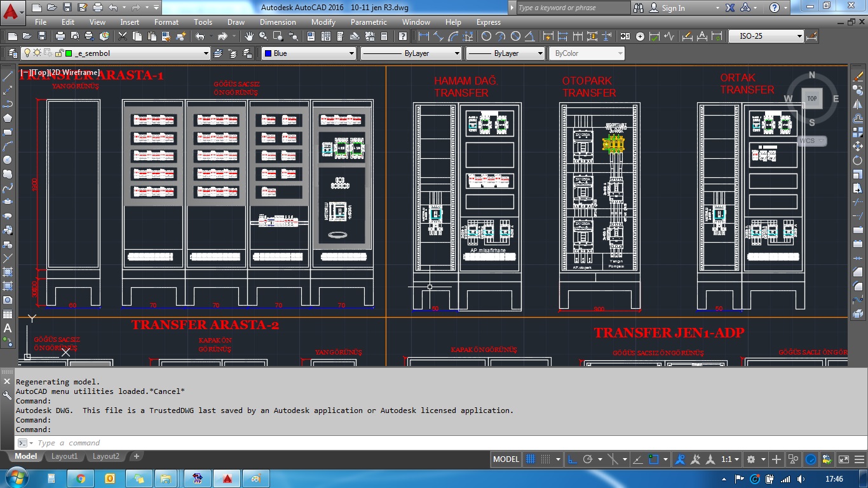Click the Undo arrow in standard toolbar
Viewport: 868px width, 488px height.
pos(200,36)
